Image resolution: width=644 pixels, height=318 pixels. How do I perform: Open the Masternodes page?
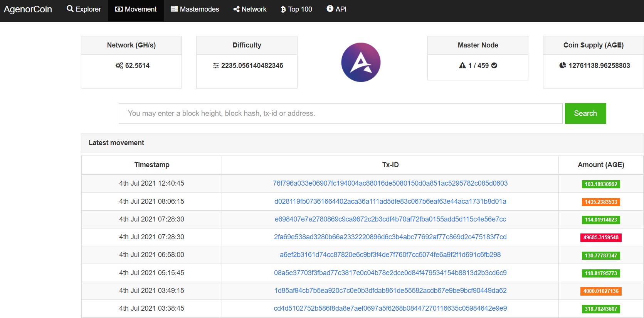tap(195, 9)
